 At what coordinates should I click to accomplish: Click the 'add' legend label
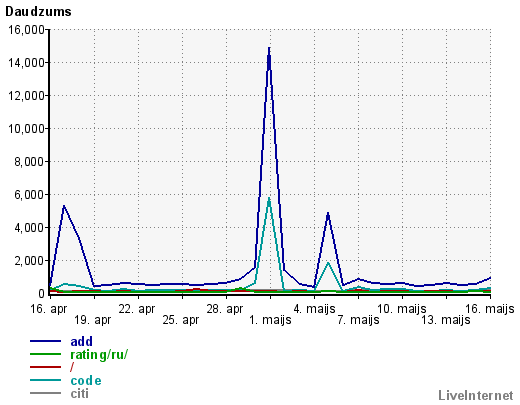81,341
